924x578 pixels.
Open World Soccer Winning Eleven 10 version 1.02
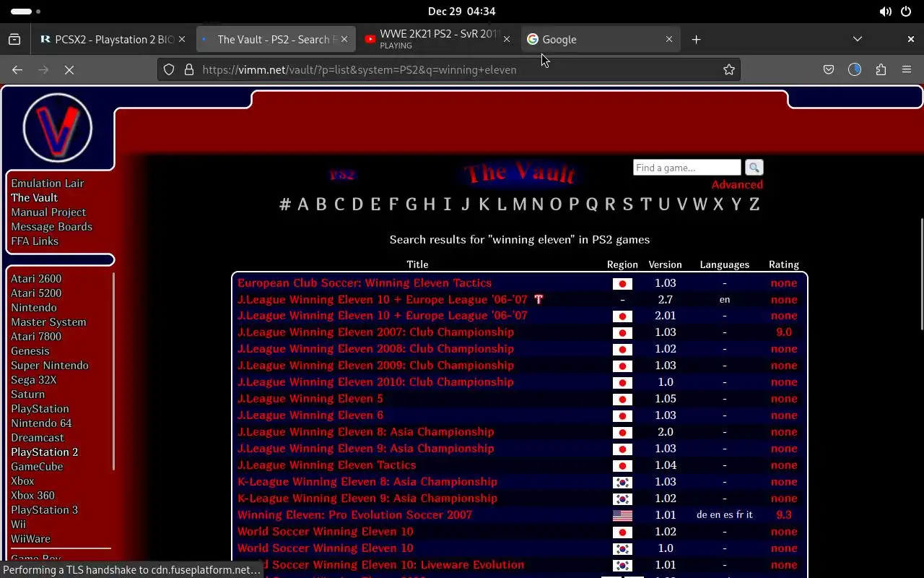click(x=326, y=531)
